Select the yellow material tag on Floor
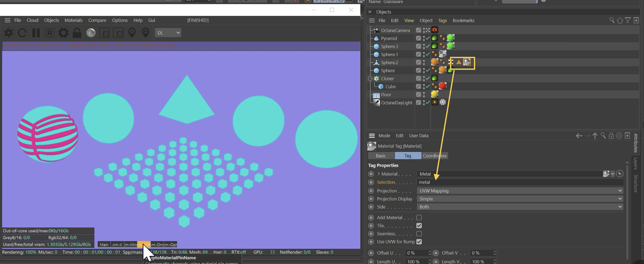644x264 pixels. pyautogui.click(x=435, y=94)
